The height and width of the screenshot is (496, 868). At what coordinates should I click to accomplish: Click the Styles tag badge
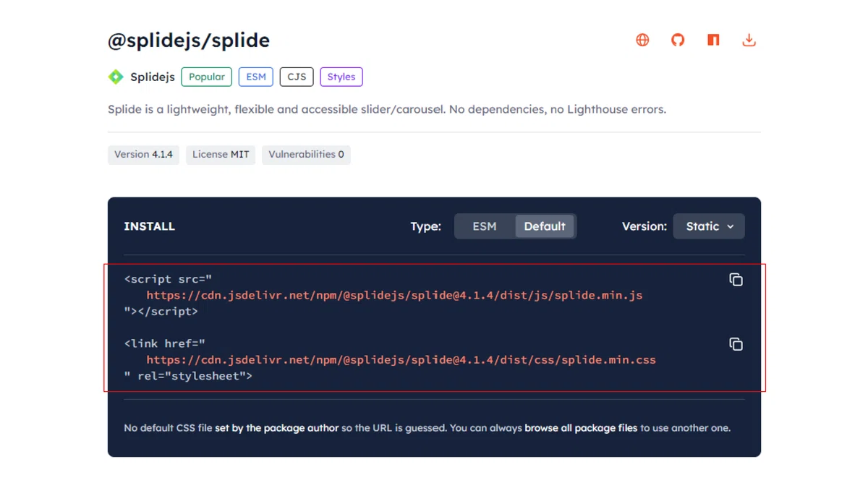[341, 77]
